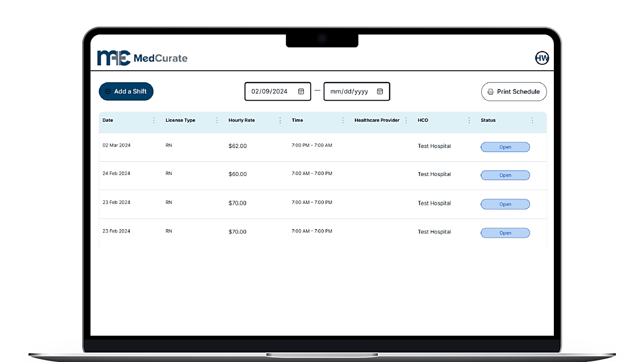Click Open status for $70.00 shift in third row
The height and width of the screenshot is (362, 644).
click(505, 204)
